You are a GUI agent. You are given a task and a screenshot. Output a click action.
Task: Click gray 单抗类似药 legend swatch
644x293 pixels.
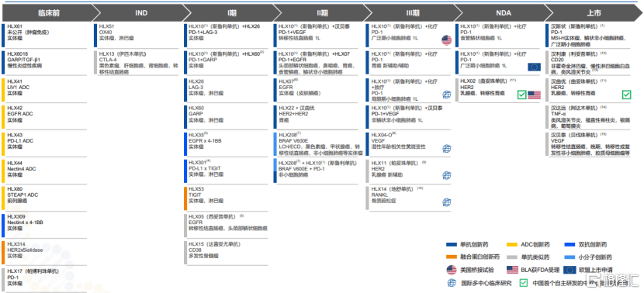tap(512, 257)
